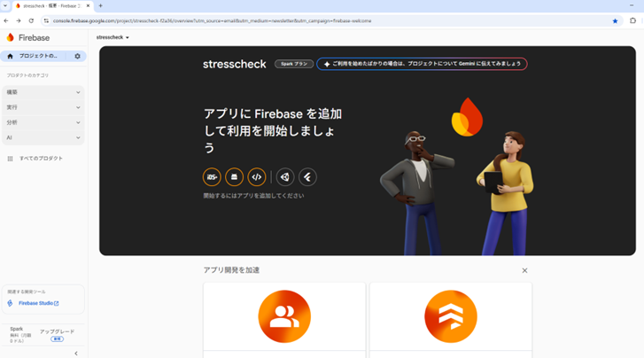Add a Flutter app to the project
The image size is (644, 358).
point(307,177)
